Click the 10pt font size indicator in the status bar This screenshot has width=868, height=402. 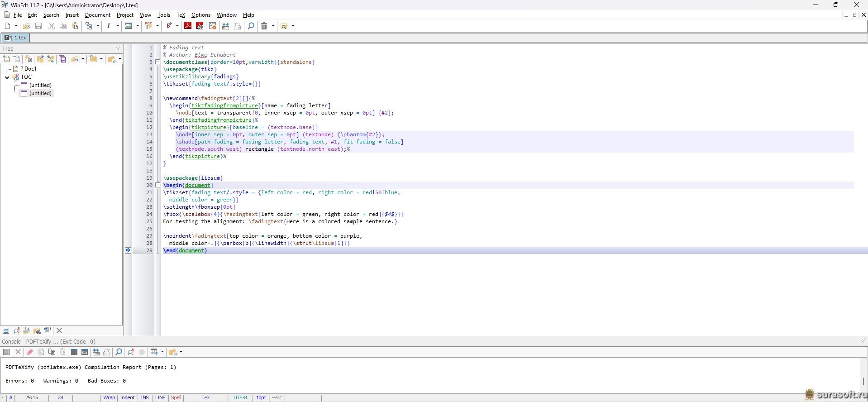coord(261,398)
